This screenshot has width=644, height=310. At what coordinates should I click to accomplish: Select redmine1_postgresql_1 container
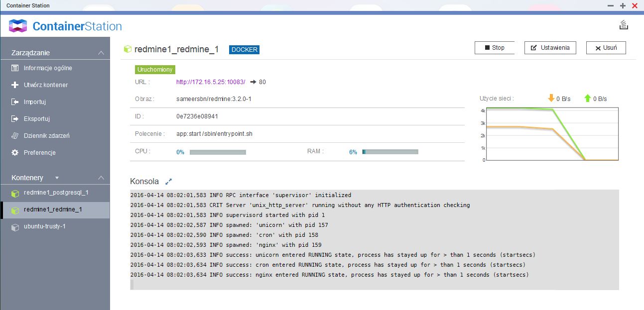55,193
